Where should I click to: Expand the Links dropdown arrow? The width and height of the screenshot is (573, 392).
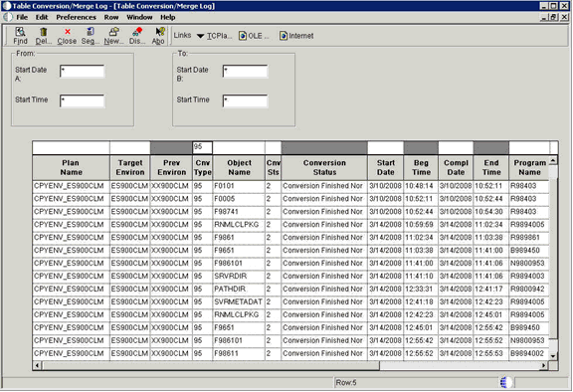(x=201, y=36)
